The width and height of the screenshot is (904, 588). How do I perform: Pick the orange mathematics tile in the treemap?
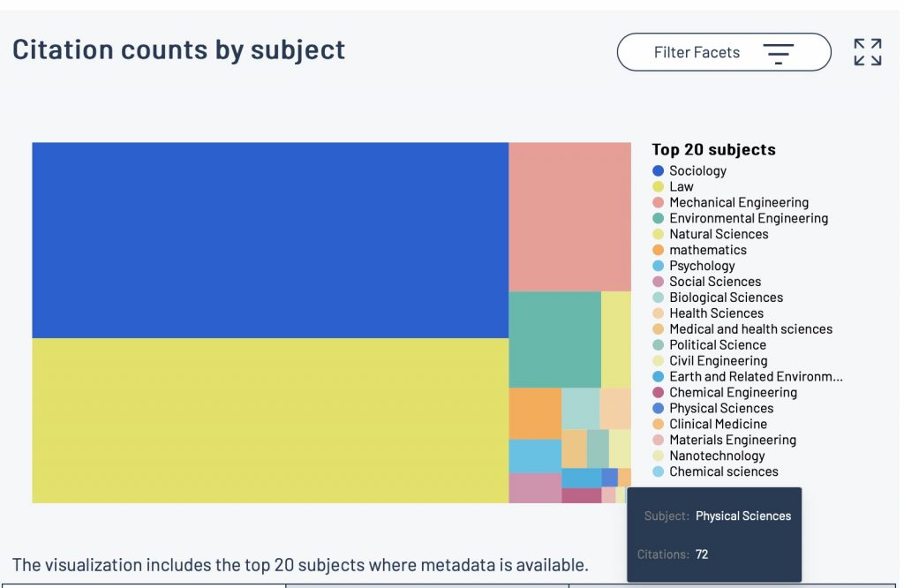click(x=535, y=413)
